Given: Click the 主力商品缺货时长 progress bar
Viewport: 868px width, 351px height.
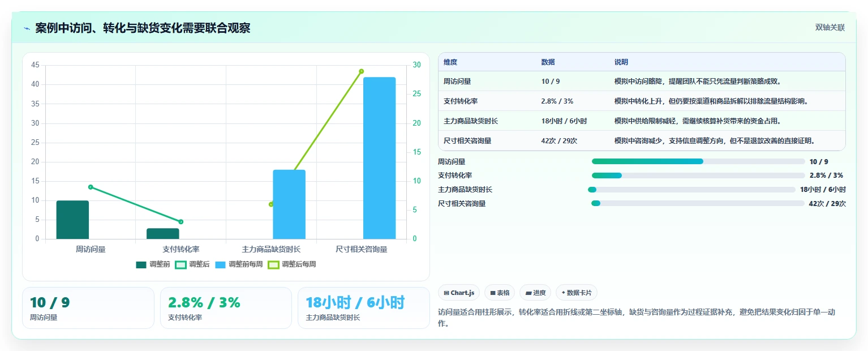Looking at the screenshot, I should pyautogui.click(x=691, y=190).
